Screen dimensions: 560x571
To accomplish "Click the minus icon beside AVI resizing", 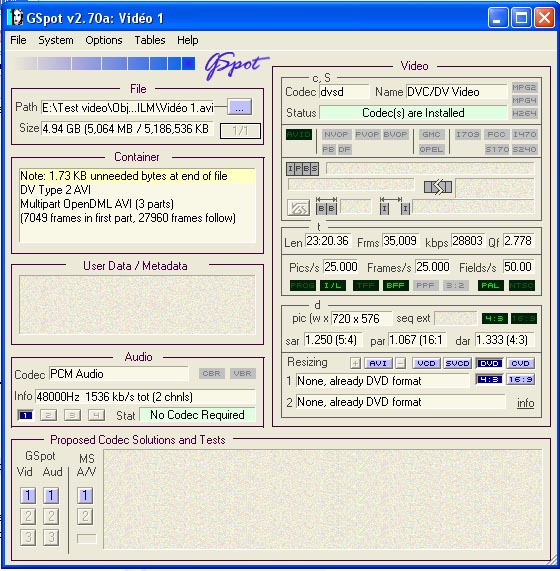I will [400, 363].
